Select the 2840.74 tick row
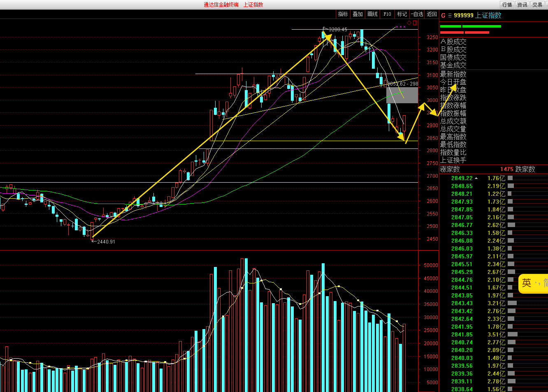Image resolution: width=548 pixels, height=392 pixels. tap(494, 342)
